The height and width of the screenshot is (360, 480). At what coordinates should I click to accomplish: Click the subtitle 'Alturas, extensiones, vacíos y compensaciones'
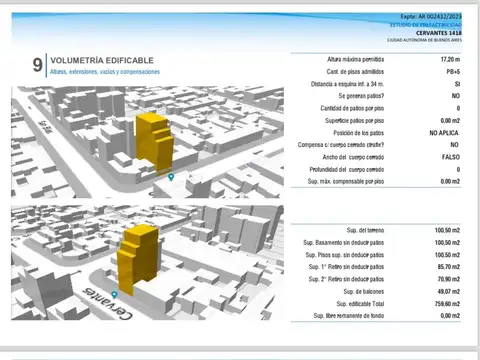coord(105,72)
